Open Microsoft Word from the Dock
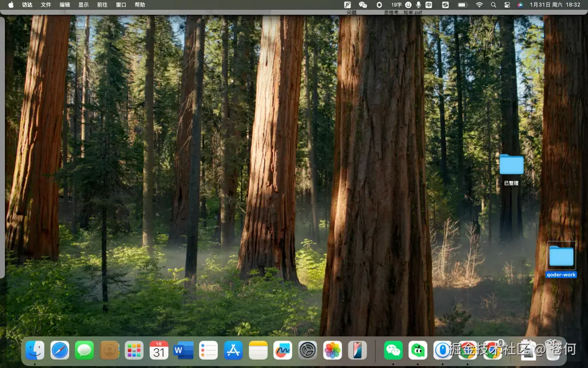The height and width of the screenshot is (368, 588). [x=183, y=350]
